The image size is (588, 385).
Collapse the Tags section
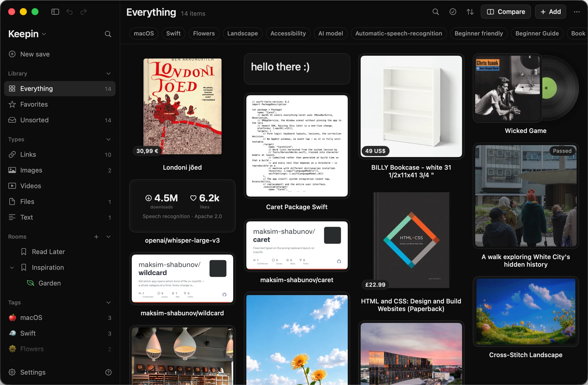(108, 302)
